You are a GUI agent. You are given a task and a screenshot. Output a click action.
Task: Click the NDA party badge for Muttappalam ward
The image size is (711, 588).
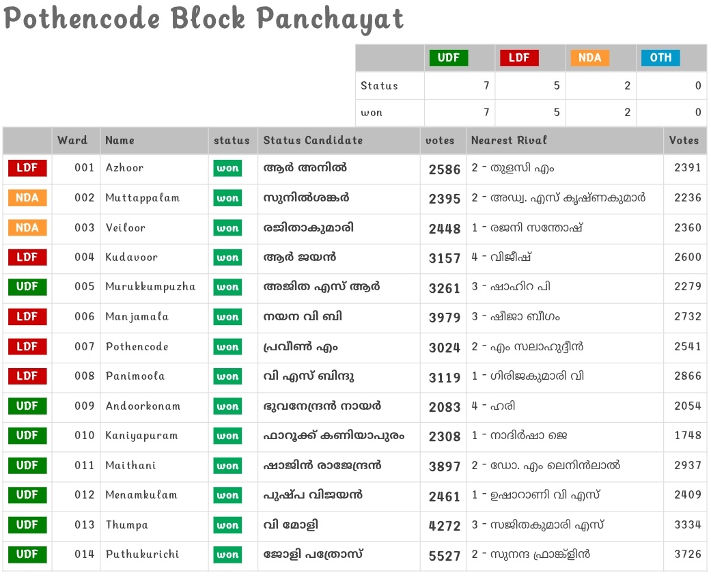(27, 198)
